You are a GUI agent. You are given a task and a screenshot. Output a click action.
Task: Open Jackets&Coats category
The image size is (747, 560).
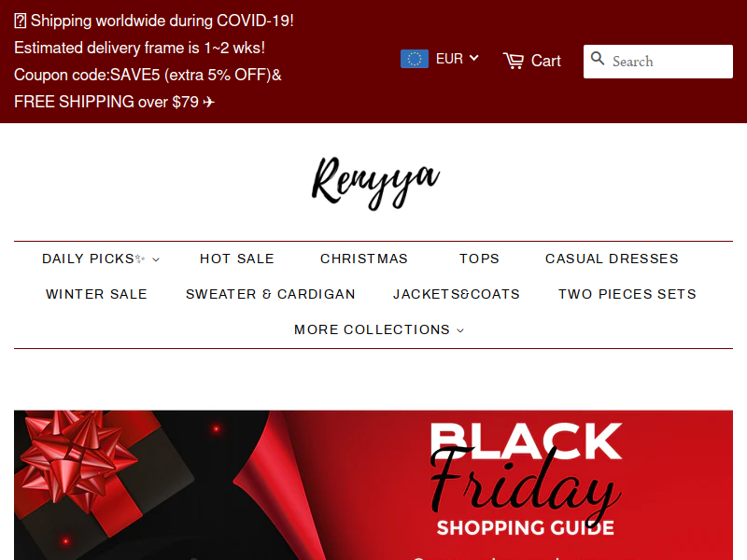[456, 294]
